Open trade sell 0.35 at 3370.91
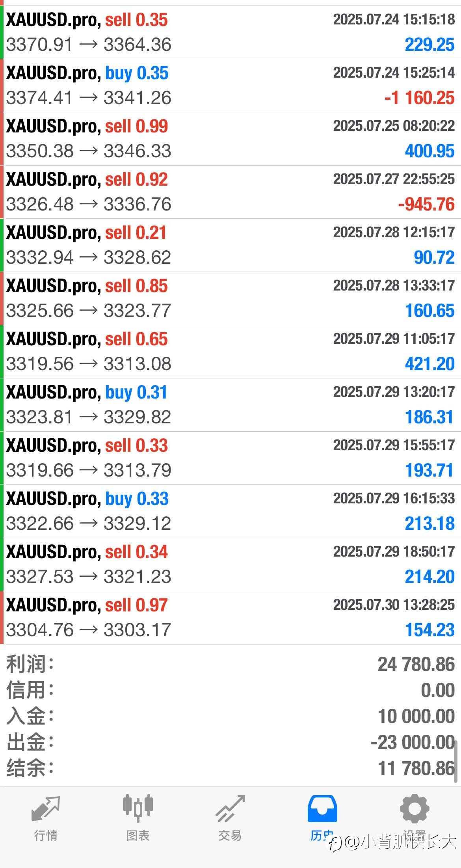461x868 pixels. click(x=230, y=32)
